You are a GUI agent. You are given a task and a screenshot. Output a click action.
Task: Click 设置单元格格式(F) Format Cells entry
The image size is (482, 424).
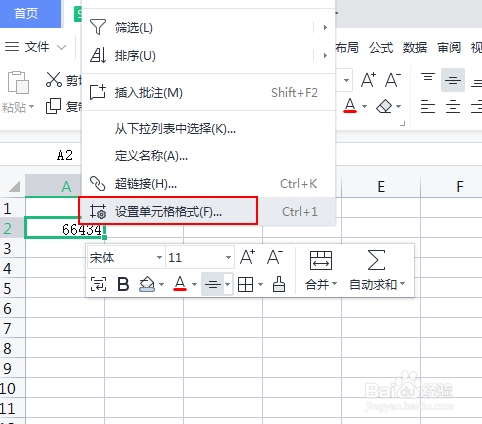click(208, 212)
